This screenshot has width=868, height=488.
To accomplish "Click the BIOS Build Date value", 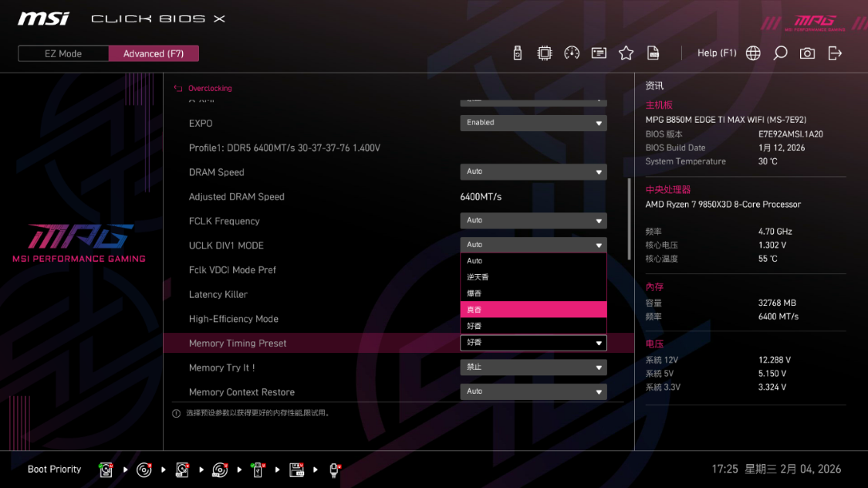I will [782, 148].
